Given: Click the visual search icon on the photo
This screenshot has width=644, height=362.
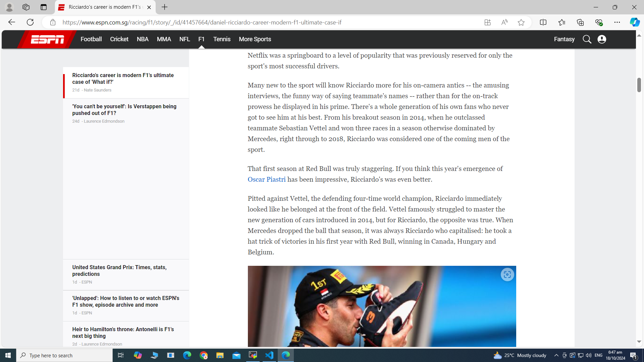Looking at the screenshot, I should 507,275.
